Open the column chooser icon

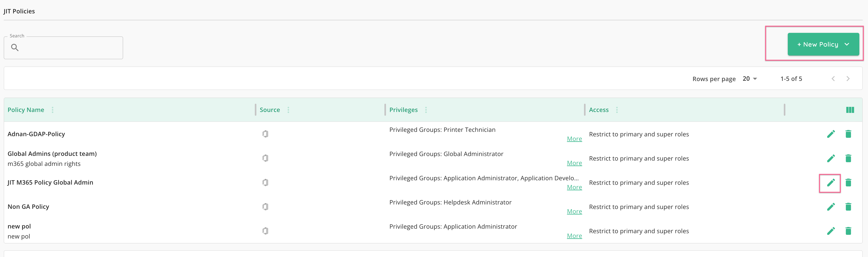pos(850,110)
